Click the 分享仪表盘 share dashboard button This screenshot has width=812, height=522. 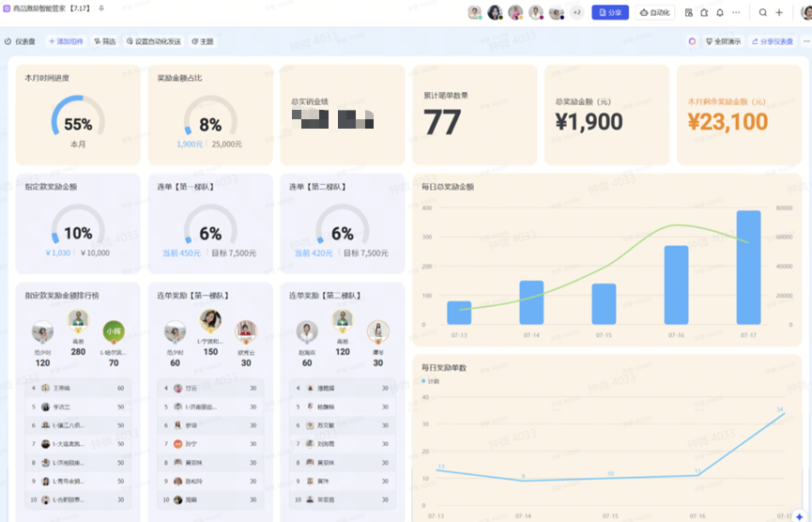click(773, 41)
